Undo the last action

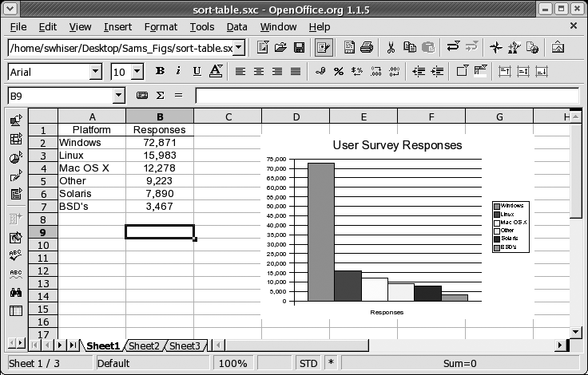pyautogui.click(x=453, y=47)
